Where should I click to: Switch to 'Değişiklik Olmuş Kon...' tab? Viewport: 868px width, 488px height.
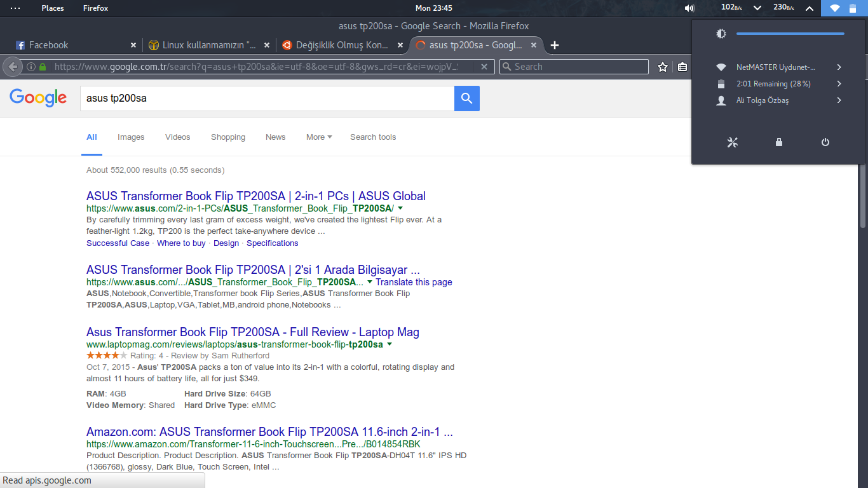[x=340, y=45]
